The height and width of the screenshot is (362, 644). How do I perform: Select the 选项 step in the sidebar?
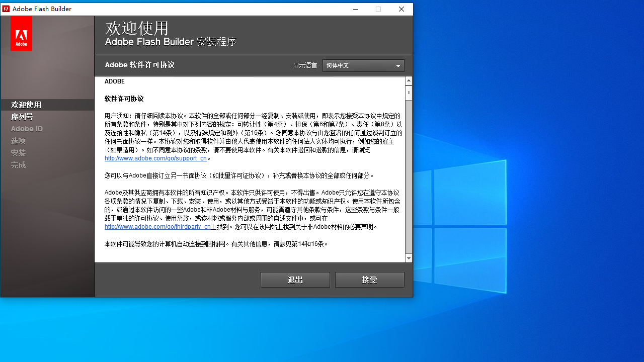point(18,141)
